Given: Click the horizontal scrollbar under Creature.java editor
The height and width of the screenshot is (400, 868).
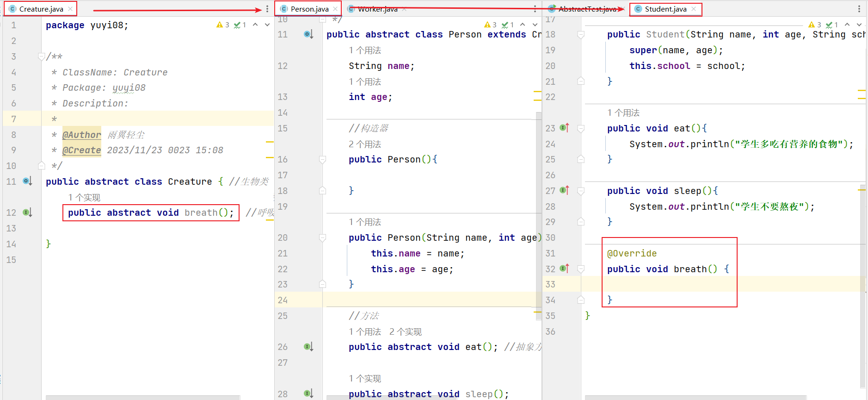Looking at the screenshot, I should click(x=143, y=397).
